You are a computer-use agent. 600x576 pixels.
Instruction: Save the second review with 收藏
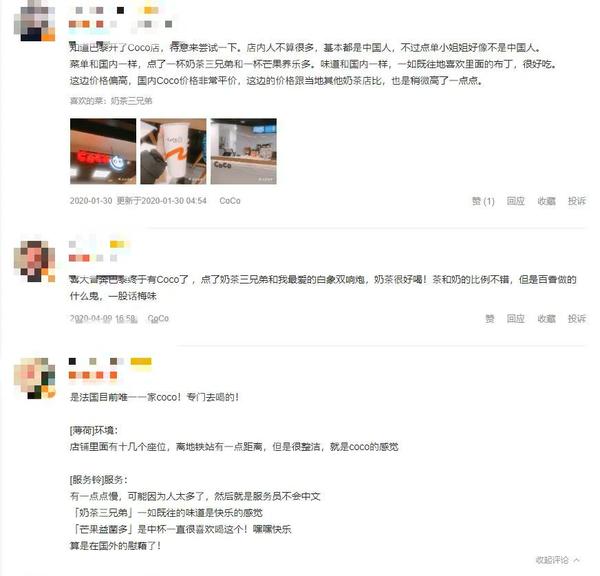(546, 318)
